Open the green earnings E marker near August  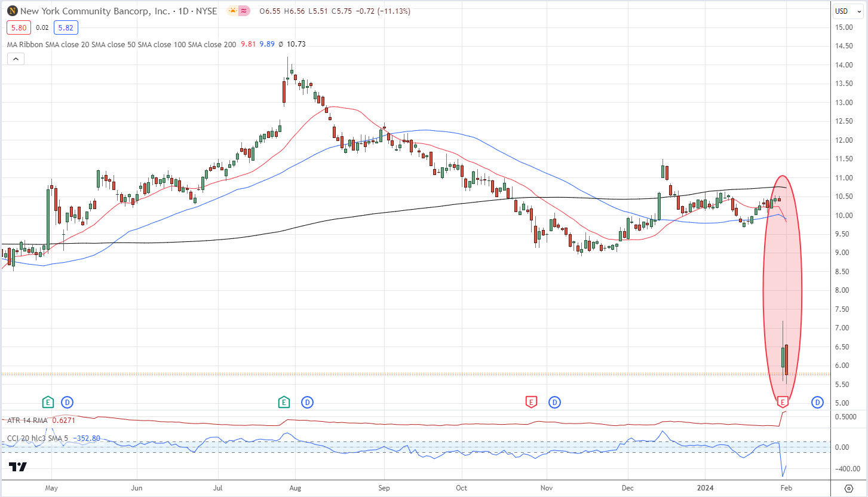284,402
